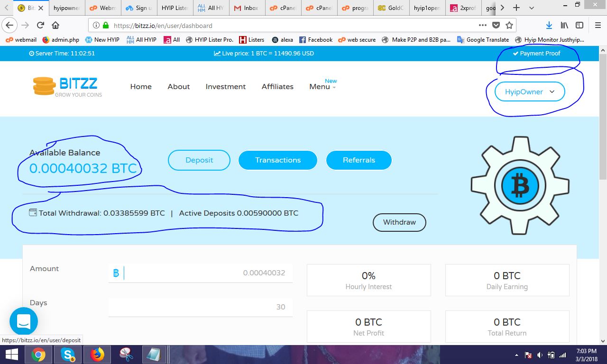
Task: Open the New HYIP bookmark
Action: click(x=102, y=40)
